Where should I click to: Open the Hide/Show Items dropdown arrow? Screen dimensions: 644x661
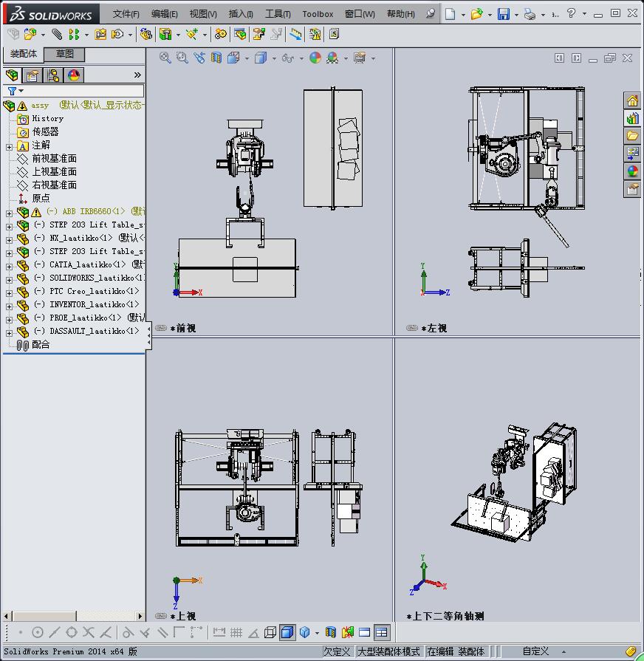point(301,58)
